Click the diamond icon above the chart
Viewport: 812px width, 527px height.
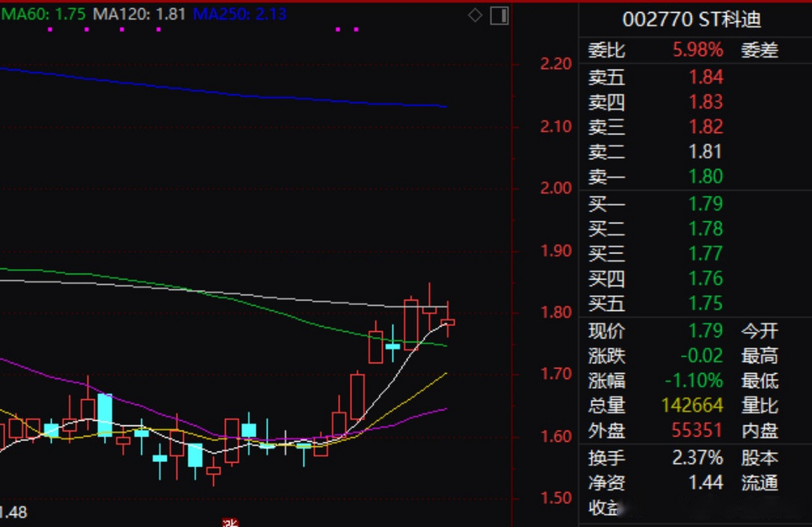tap(475, 16)
